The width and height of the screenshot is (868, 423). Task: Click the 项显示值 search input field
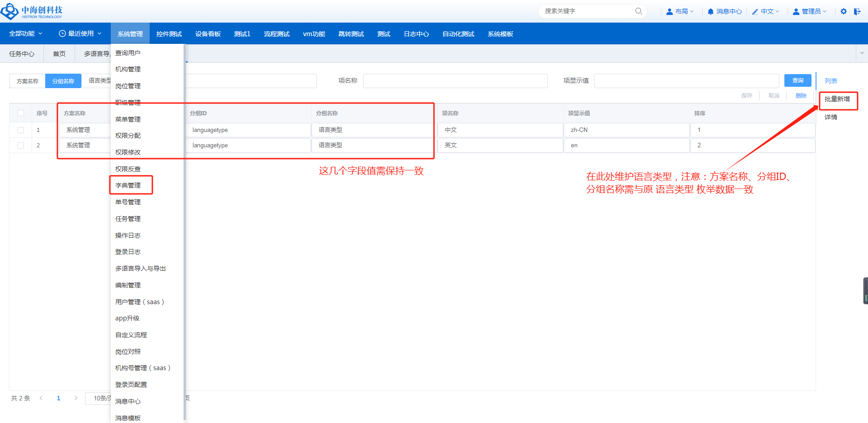[686, 81]
